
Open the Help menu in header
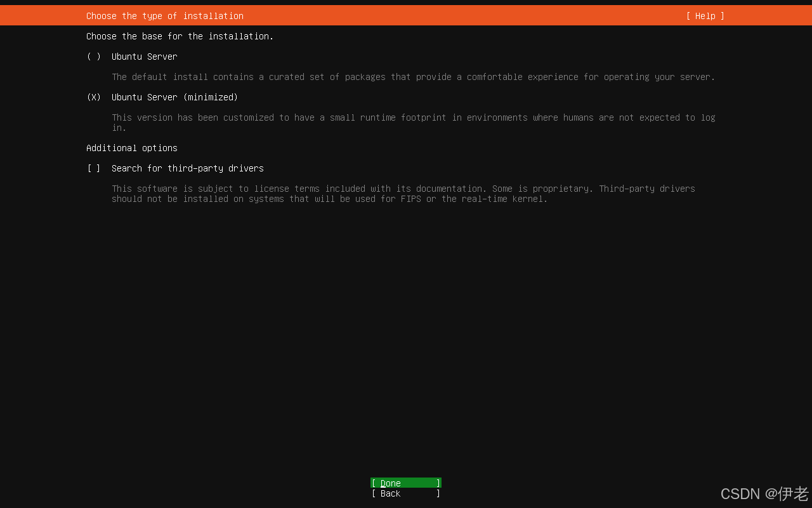(x=705, y=16)
